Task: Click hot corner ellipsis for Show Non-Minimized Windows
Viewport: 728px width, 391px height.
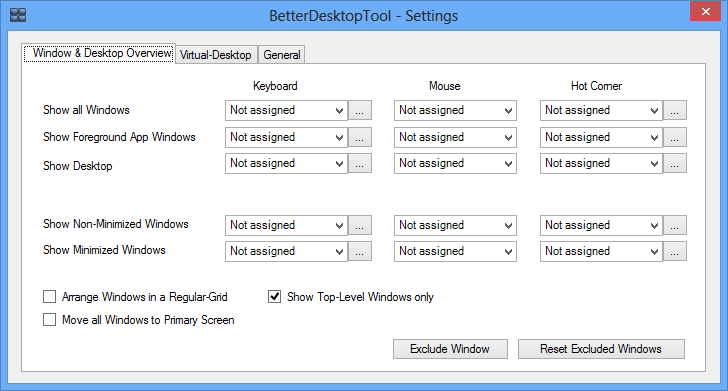Action: pyautogui.click(x=675, y=225)
